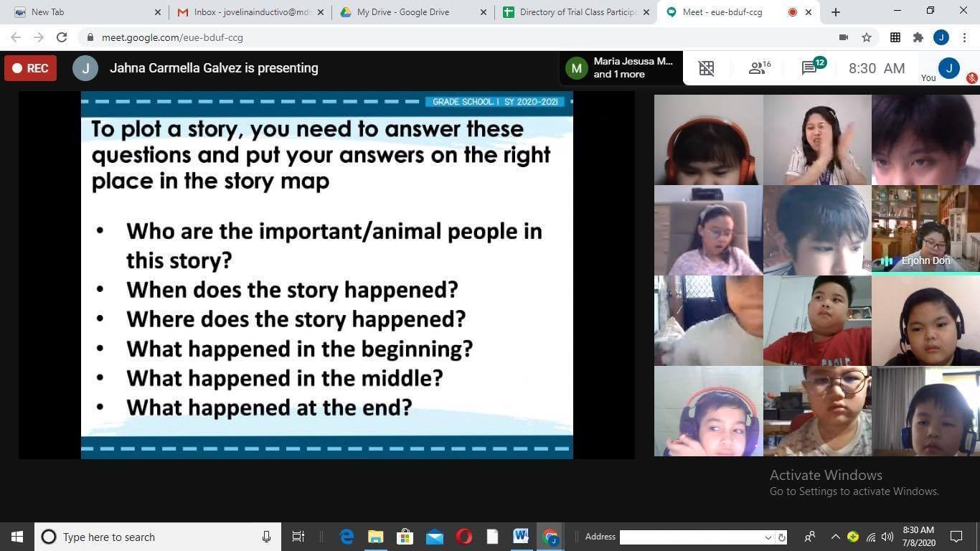Click camera icon in address bar
The height and width of the screenshot is (551, 980).
tap(844, 37)
